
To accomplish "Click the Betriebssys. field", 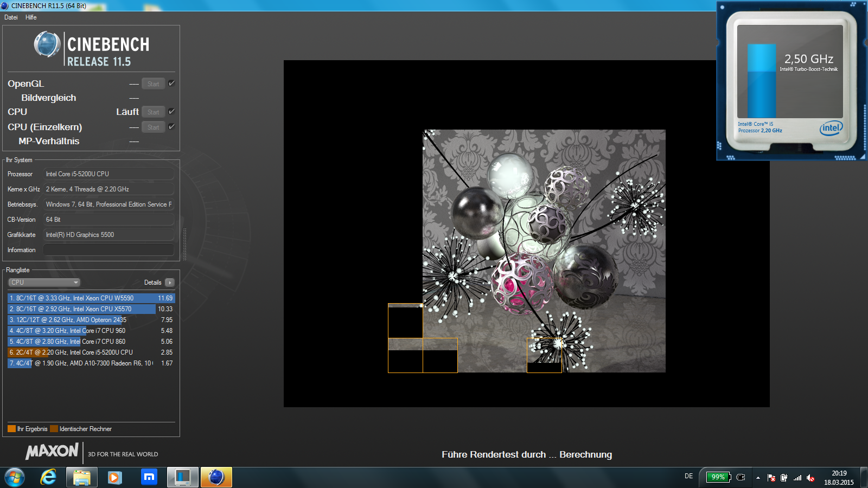I will (108, 204).
